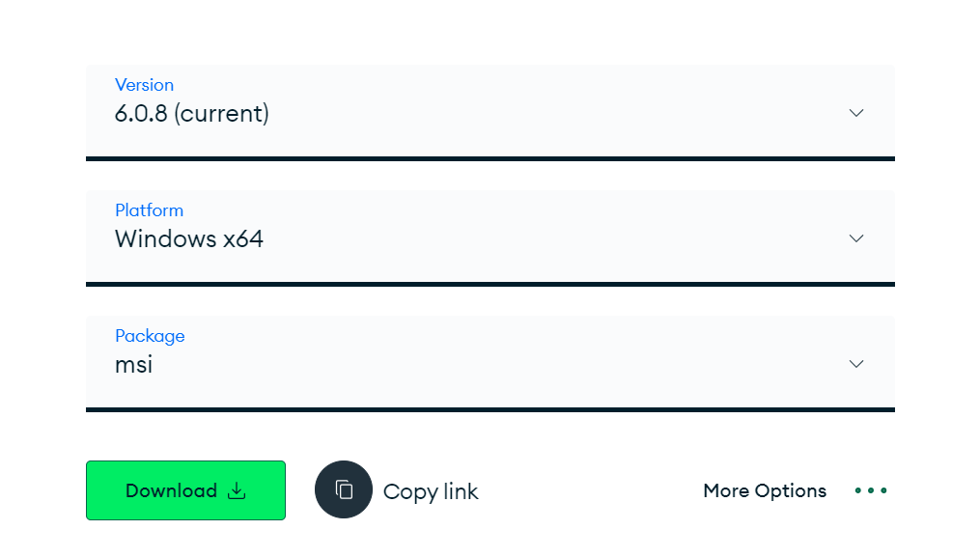Select the Windows x64 platform value
The image size is (980, 558).
[x=189, y=239]
